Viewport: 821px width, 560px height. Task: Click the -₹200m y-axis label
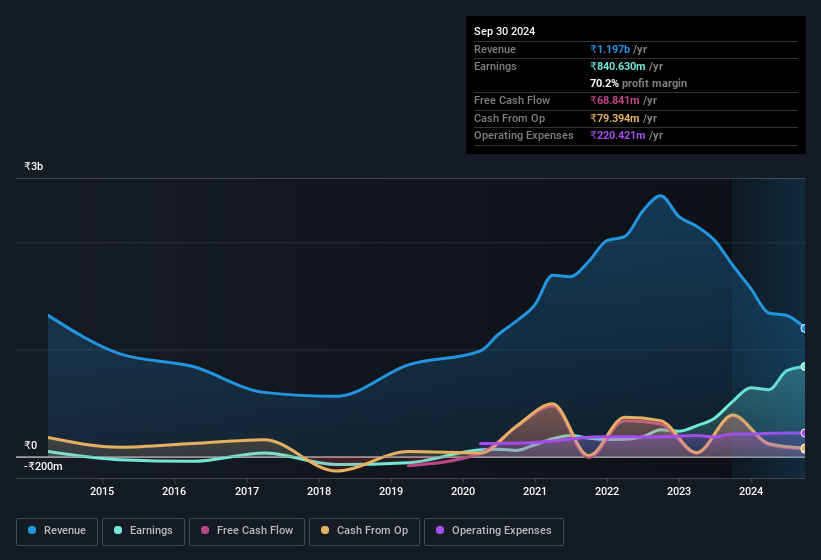43,466
